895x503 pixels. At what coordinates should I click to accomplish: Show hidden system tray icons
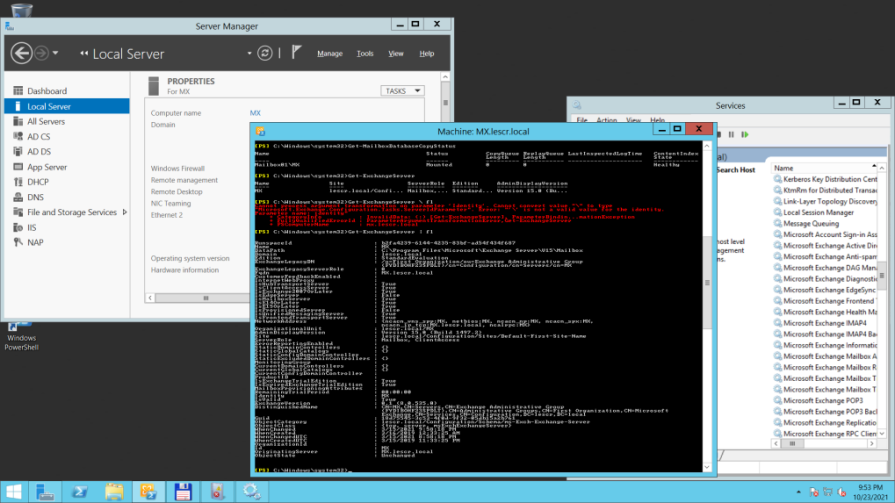(799, 492)
